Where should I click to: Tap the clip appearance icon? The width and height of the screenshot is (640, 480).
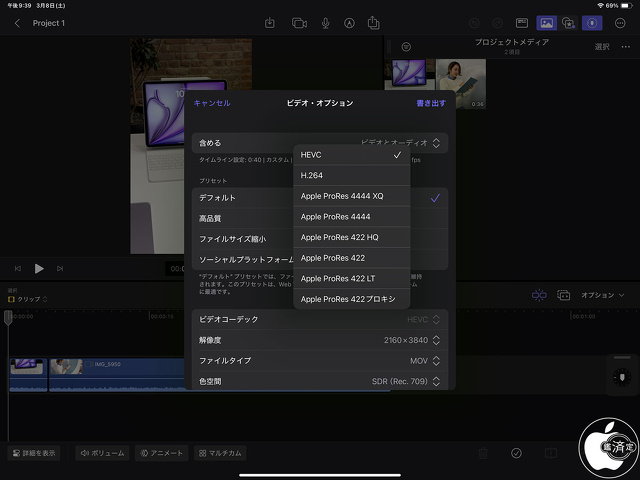(564, 295)
